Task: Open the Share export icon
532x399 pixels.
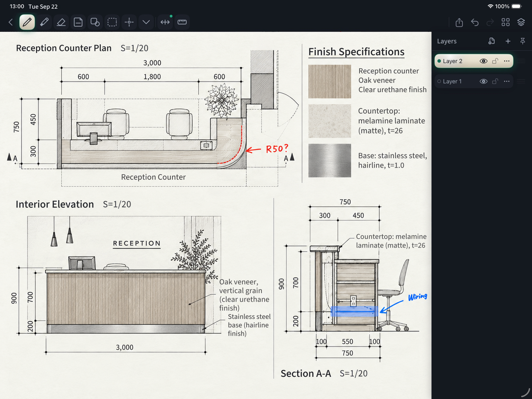Action: 459,23
